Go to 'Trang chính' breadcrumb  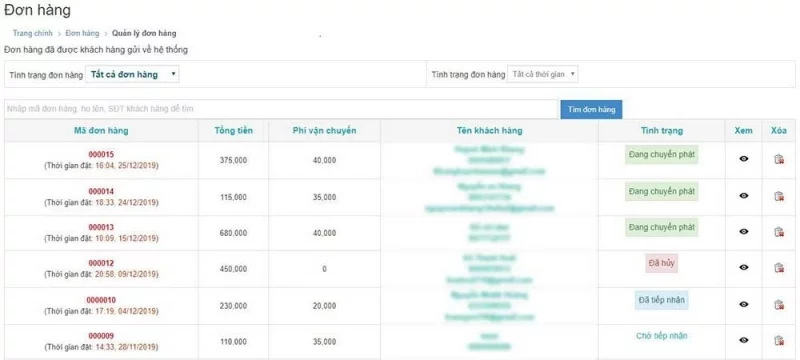[x=33, y=33]
